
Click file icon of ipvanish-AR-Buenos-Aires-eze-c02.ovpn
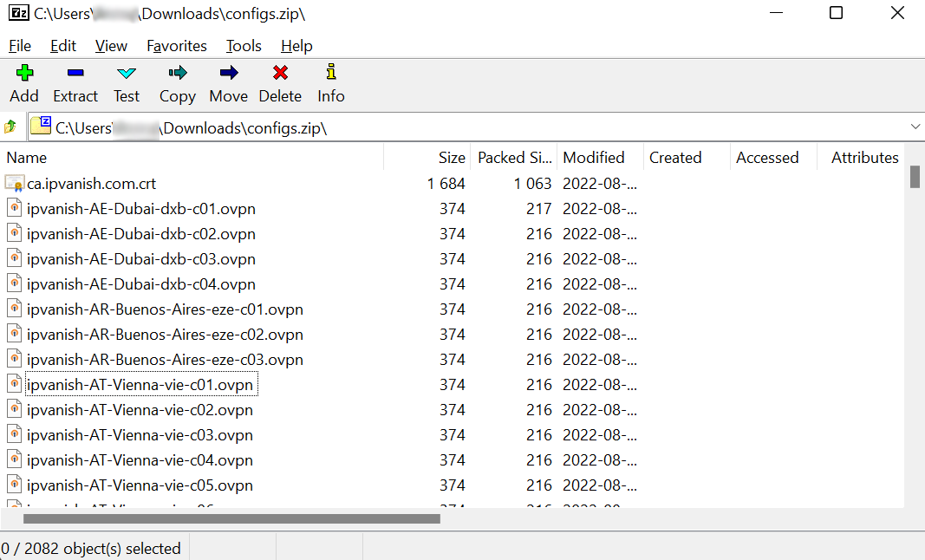[x=15, y=334]
